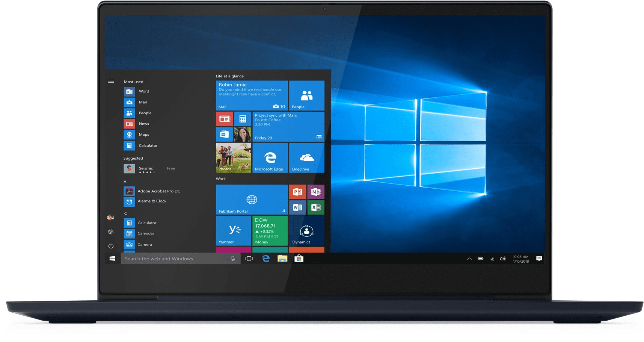644x342 pixels.
Task: Open the Money DOW tile
Action: pyautogui.click(x=270, y=231)
